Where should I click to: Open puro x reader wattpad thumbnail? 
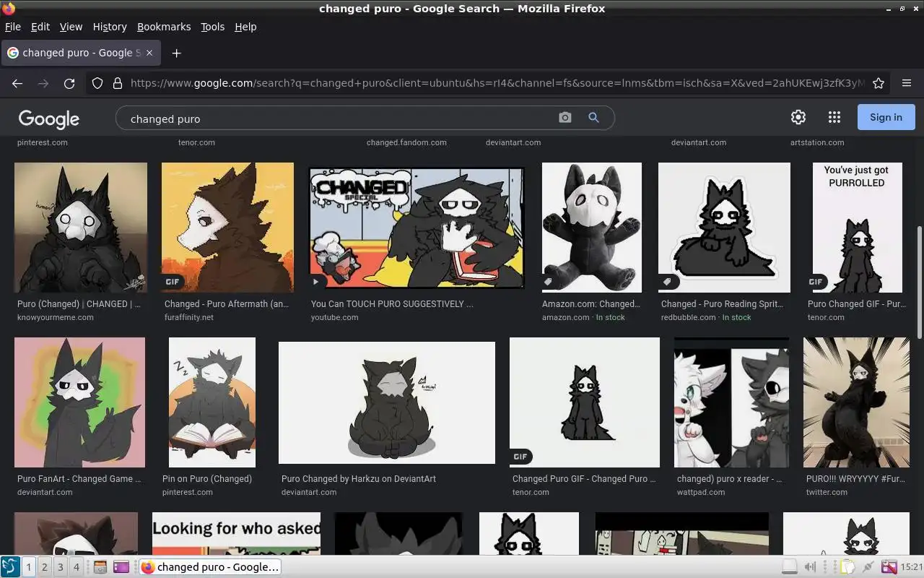[x=731, y=402]
